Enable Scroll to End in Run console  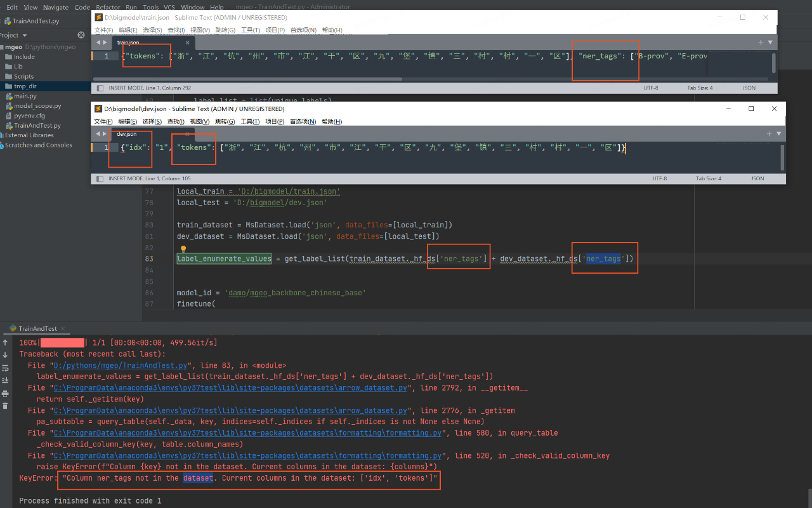[5, 380]
